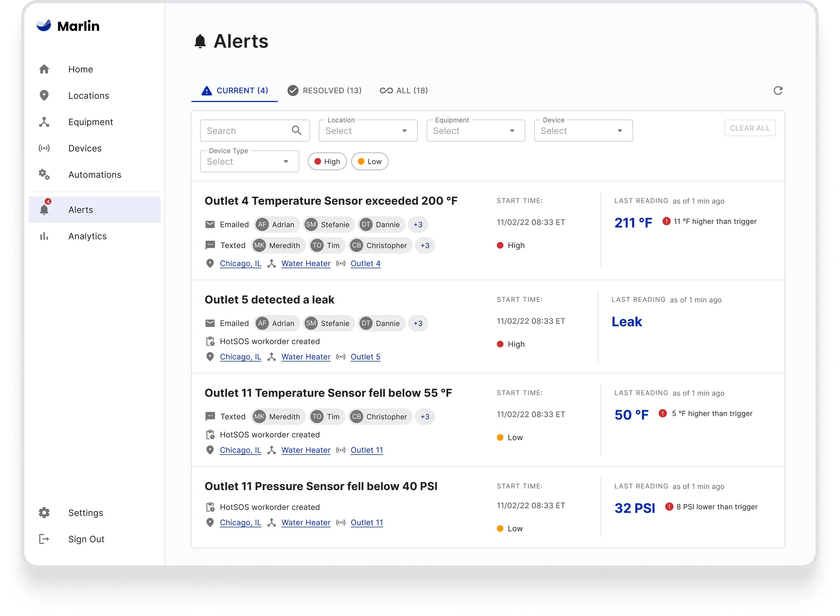This screenshot has width=840, height=616.
Task: Click the Devices signal icon in sidebar
Action: pyautogui.click(x=44, y=148)
